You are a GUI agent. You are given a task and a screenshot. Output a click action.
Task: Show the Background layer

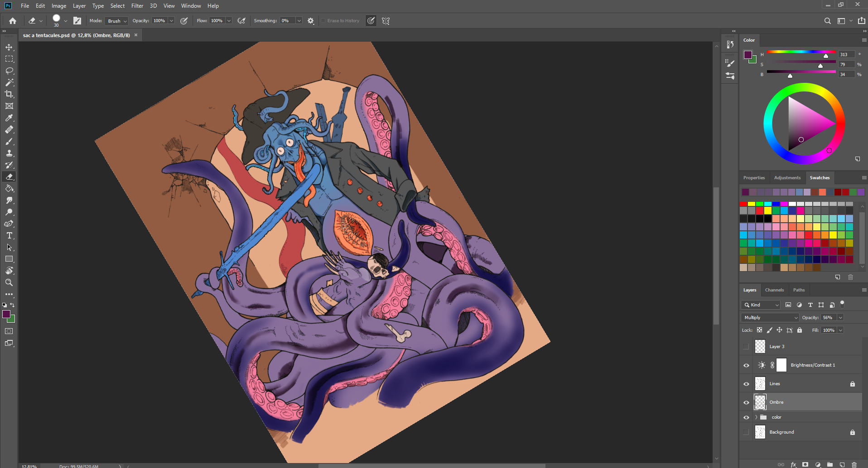746,432
